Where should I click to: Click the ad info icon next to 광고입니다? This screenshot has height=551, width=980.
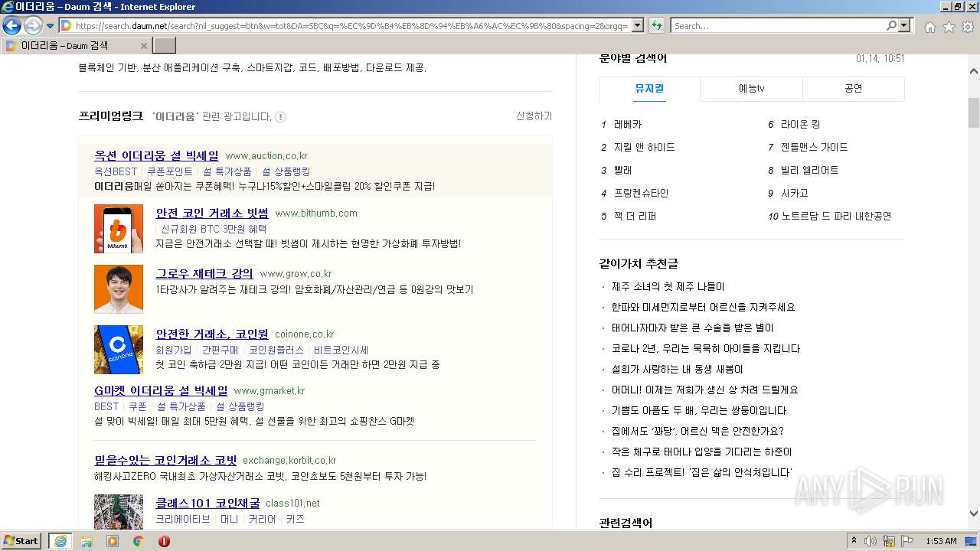[280, 117]
